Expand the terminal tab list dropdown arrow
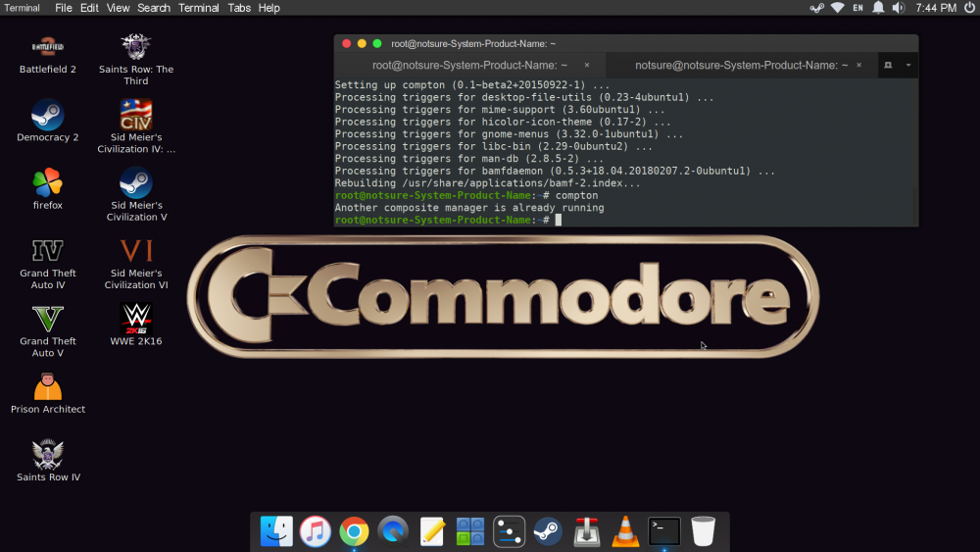 coord(908,65)
